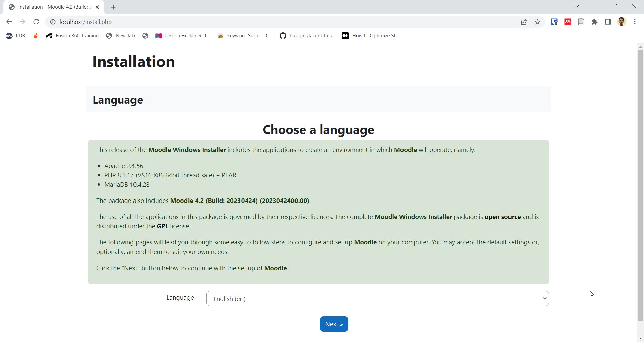The height and width of the screenshot is (342, 644).
Task: Share this page via the share icon
Action: [x=524, y=22]
